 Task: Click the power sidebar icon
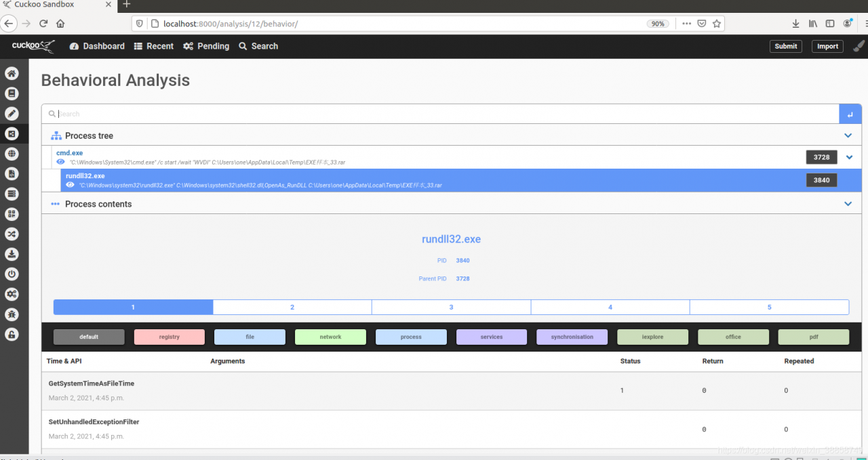pos(12,274)
